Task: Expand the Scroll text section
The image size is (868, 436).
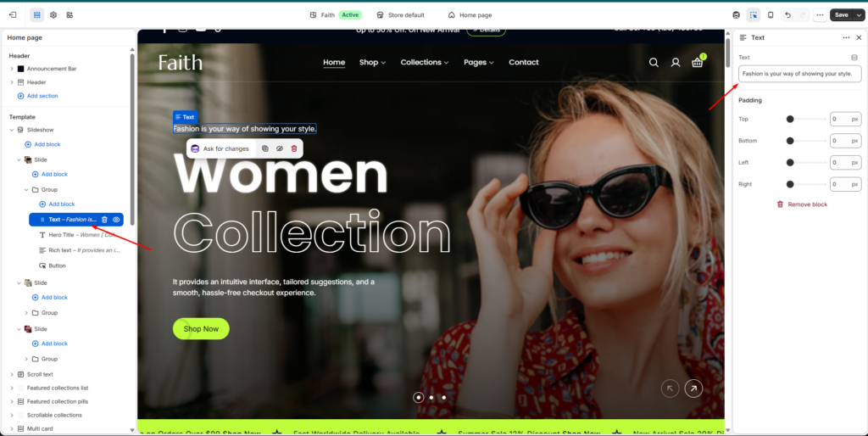Action: tap(12, 375)
